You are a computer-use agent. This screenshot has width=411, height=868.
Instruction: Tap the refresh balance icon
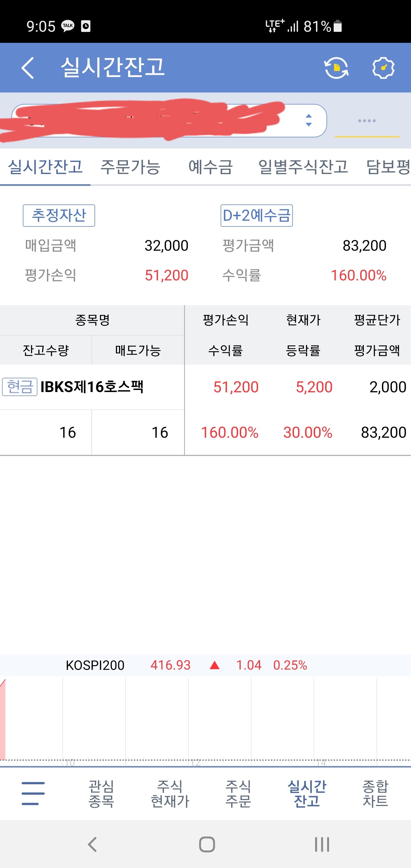(x=336, y=68)
